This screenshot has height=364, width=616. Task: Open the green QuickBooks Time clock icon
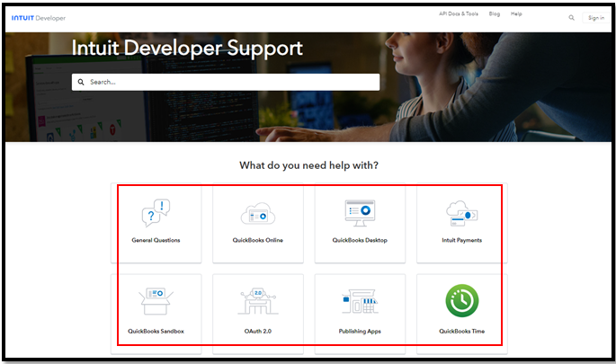click(462, 301)
